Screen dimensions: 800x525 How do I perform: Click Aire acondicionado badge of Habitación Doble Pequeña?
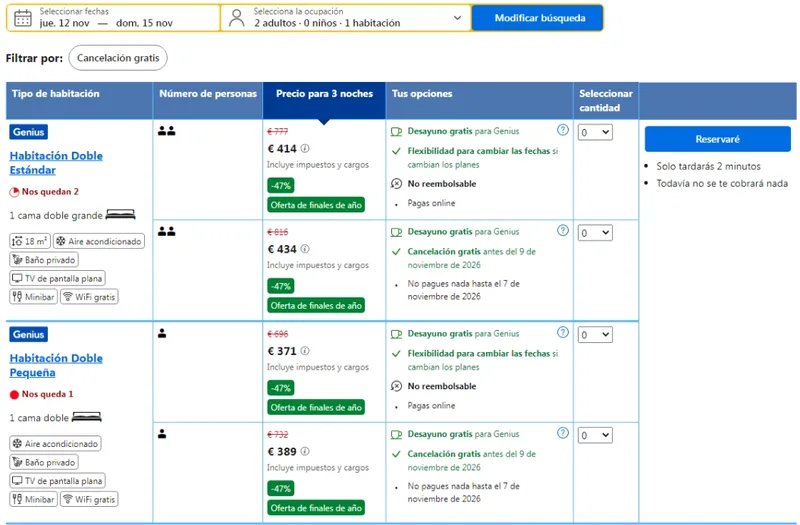(55, 444)
